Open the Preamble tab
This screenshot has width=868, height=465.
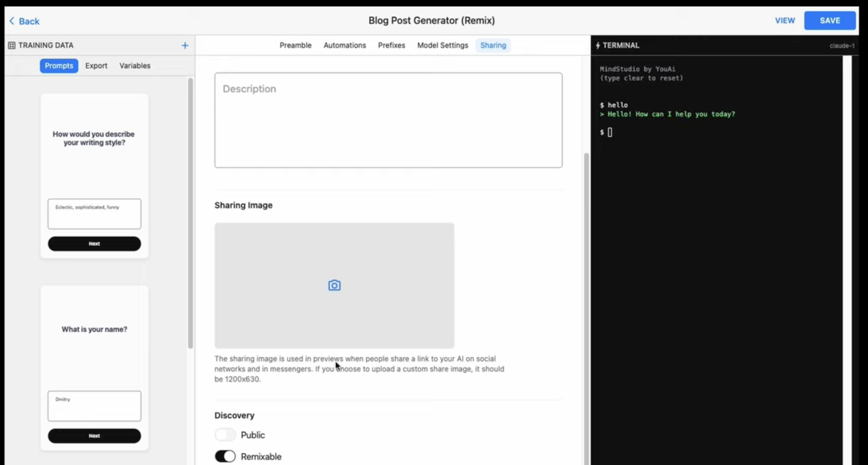pos(295,45)
